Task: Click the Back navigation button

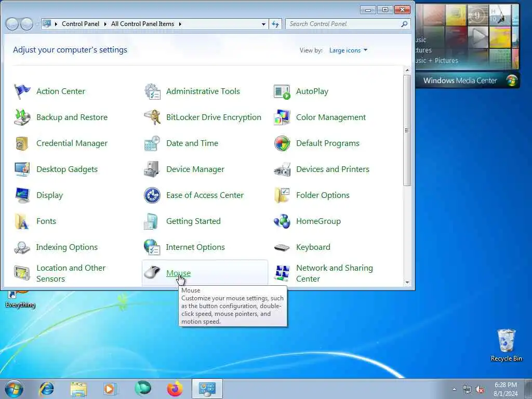Action: [x=12, y=24]
